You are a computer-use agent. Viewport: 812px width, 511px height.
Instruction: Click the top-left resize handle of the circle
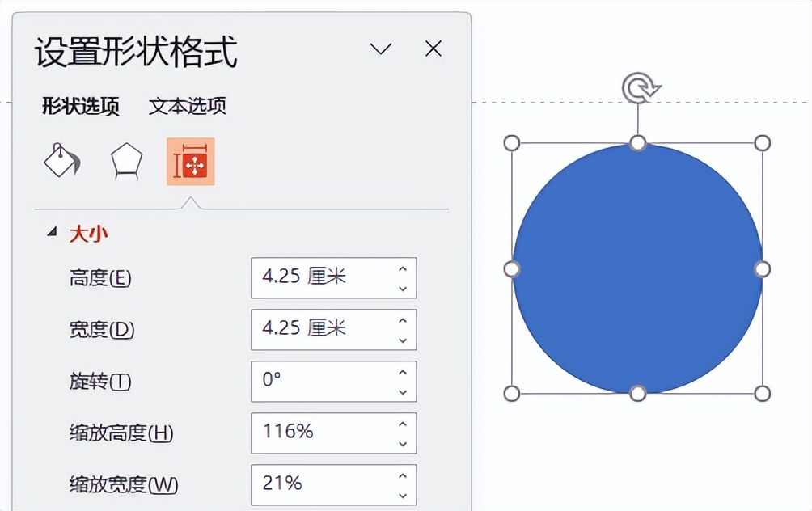point(512,143)
